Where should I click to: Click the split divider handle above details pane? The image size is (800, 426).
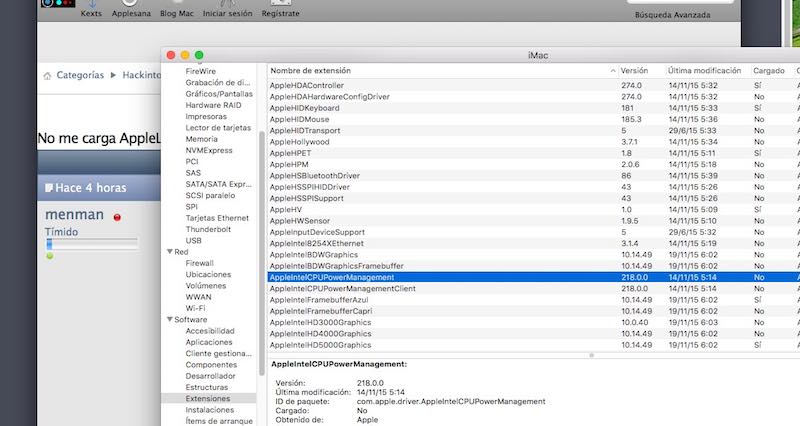[591, 355]
